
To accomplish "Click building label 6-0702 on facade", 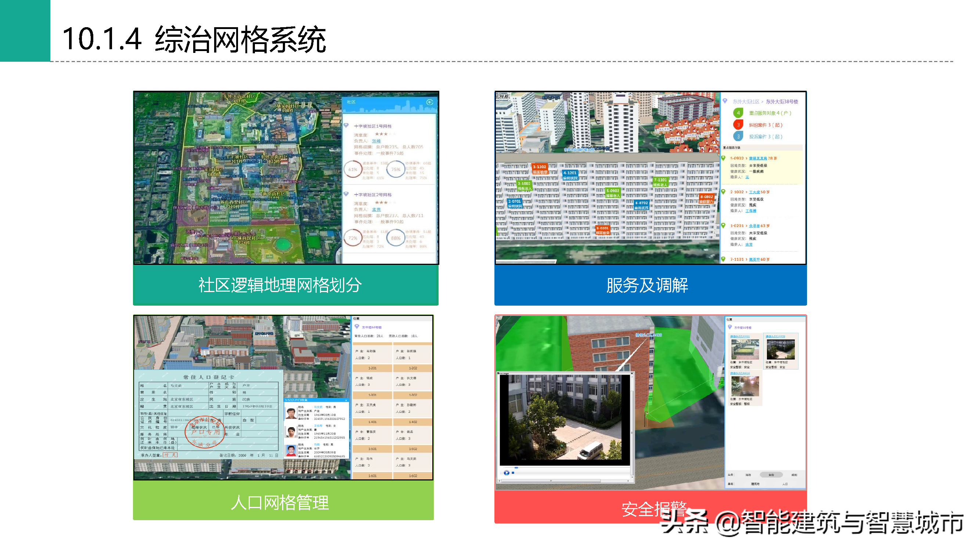I will 641,205.
